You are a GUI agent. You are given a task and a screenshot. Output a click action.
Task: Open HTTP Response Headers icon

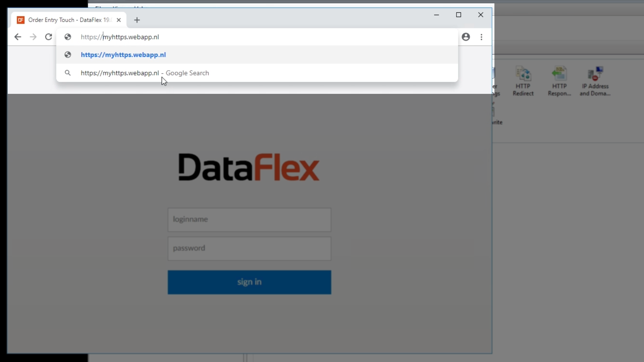tap(559, 81)
